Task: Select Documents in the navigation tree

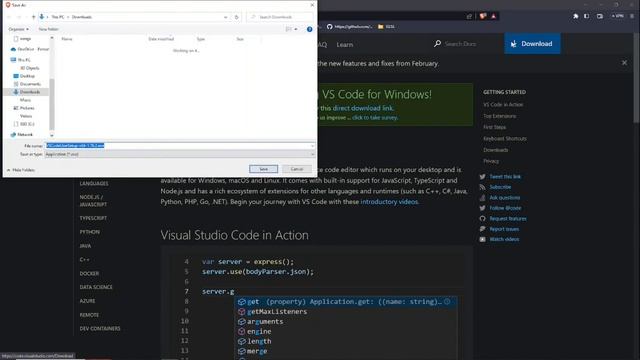Action: pos(27,84)
